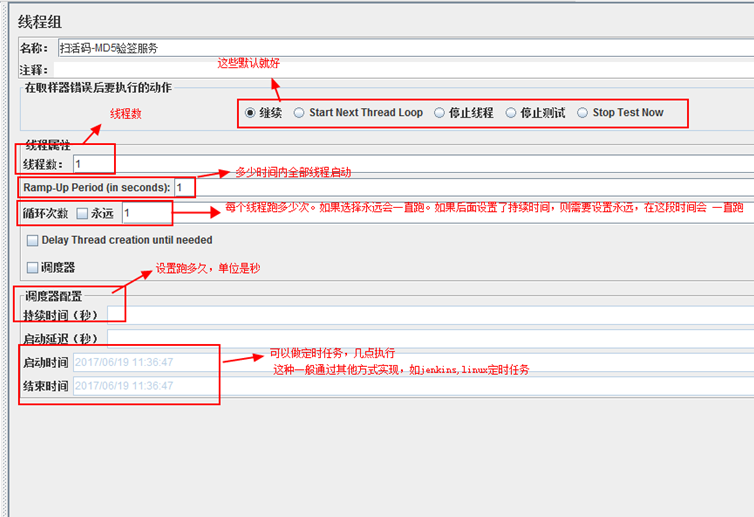Click the 启动延迟（秒） startup delay field

[x=430, y=339]
